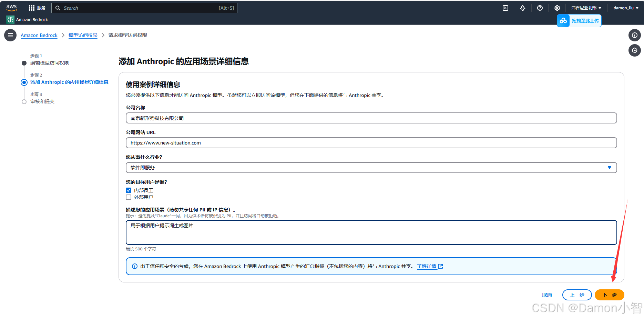Click the info icon in the notice box
This screenshot has width=644, height=319.
pos(135,266)
